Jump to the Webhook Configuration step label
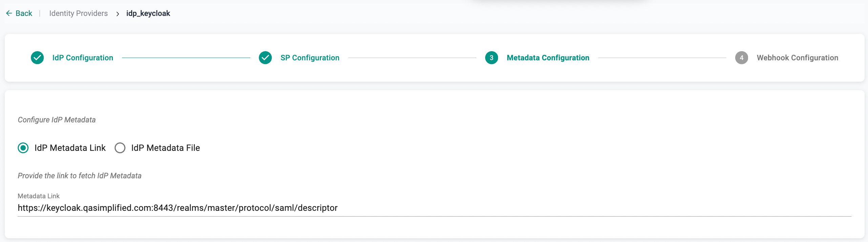This screenshot has height=242, width=868. [797, 58]
